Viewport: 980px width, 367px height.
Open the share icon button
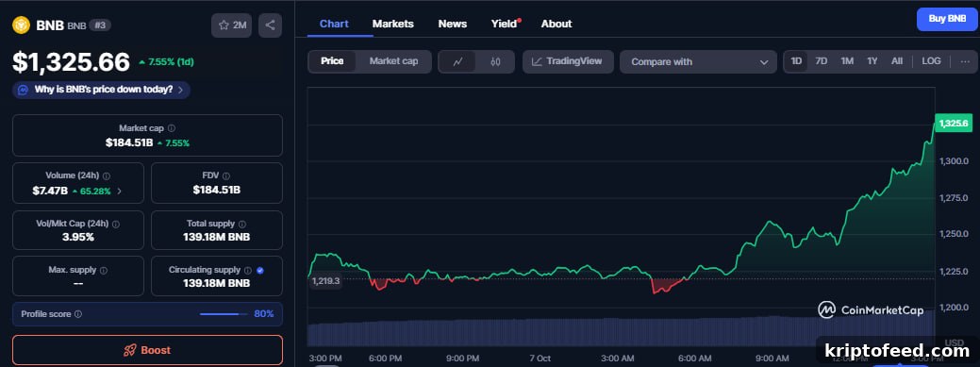270,25
